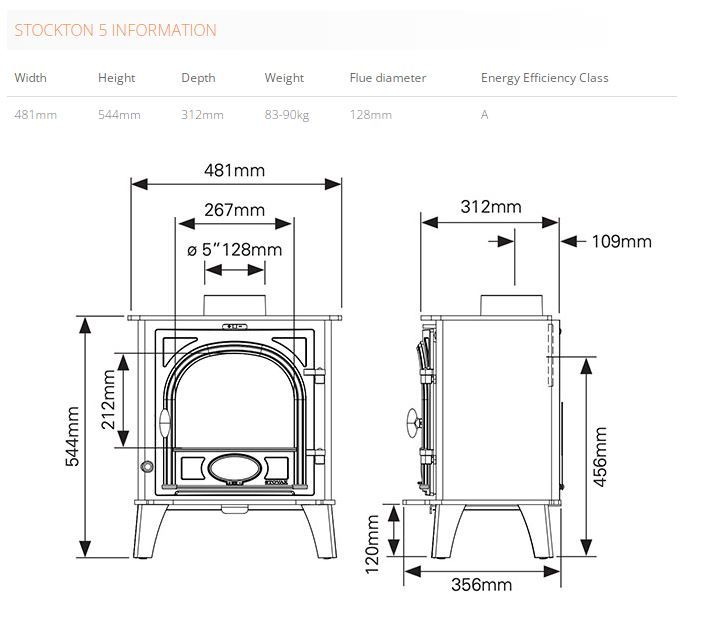Click the 544mm vertical dimension label
Viewport: 708px width, 631px height.
(x=72, y=436)
